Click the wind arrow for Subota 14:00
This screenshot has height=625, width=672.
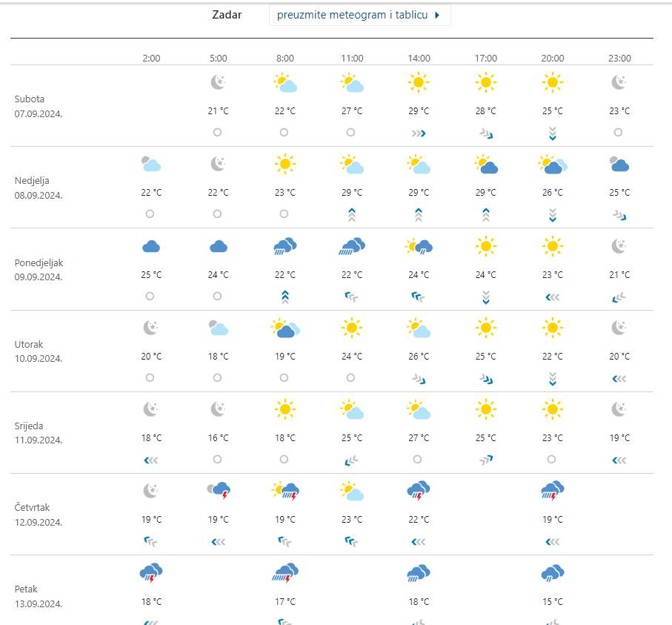point(419,133)
